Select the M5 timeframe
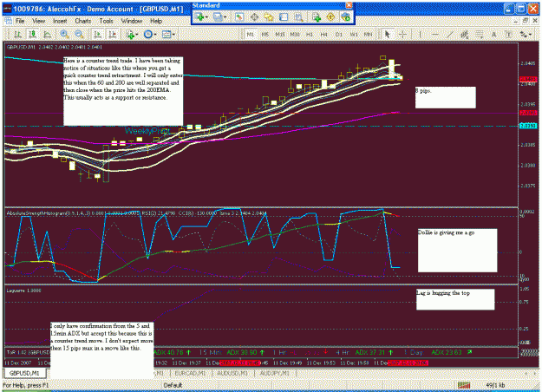The width and height of the screenshot is (542, 392). coord(265,34)
